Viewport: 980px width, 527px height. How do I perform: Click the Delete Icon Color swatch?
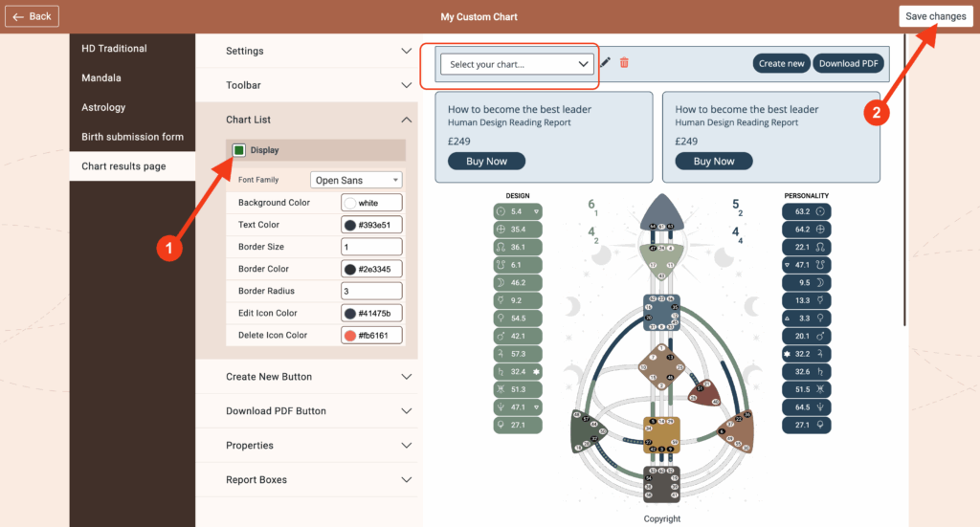point(350,336)
